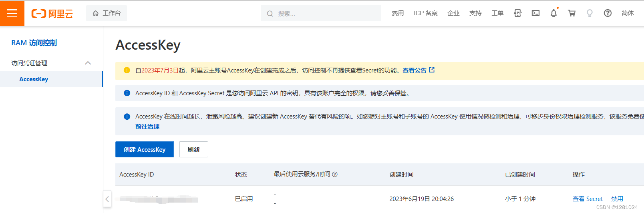This screenshot has height=213, width=644.
Task: Open the 支持 menu
Action: [475, 13]
